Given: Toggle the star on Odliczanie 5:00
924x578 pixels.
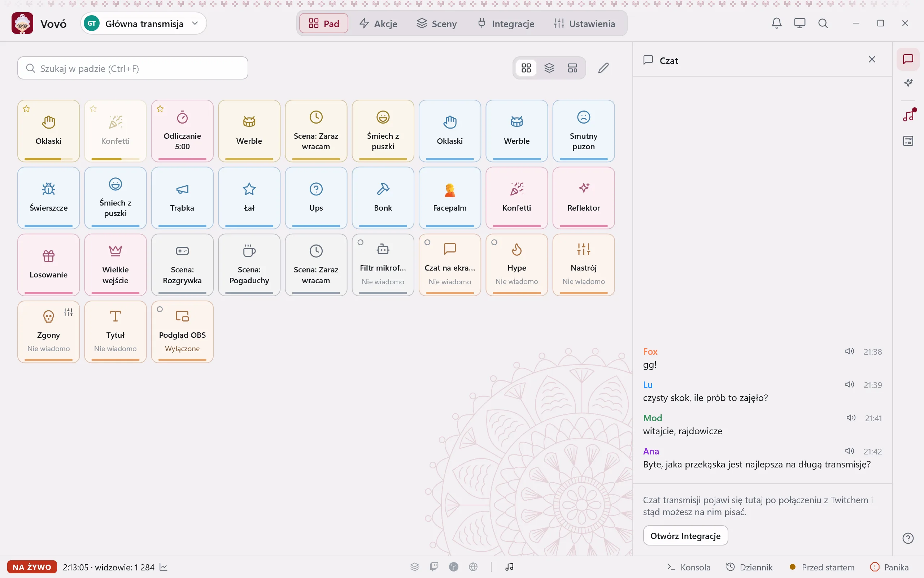Looking at the screenshot, I should (x=160, y=109).
